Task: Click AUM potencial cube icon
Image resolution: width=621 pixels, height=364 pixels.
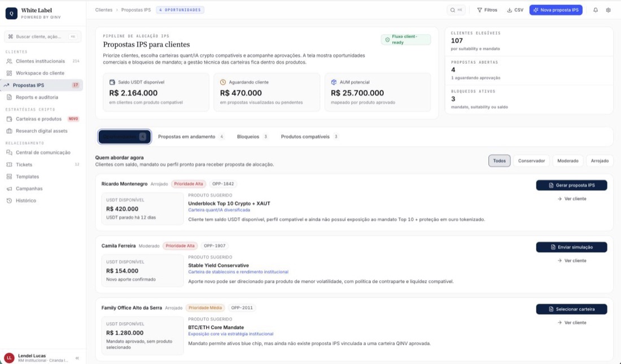Action: 334,82
